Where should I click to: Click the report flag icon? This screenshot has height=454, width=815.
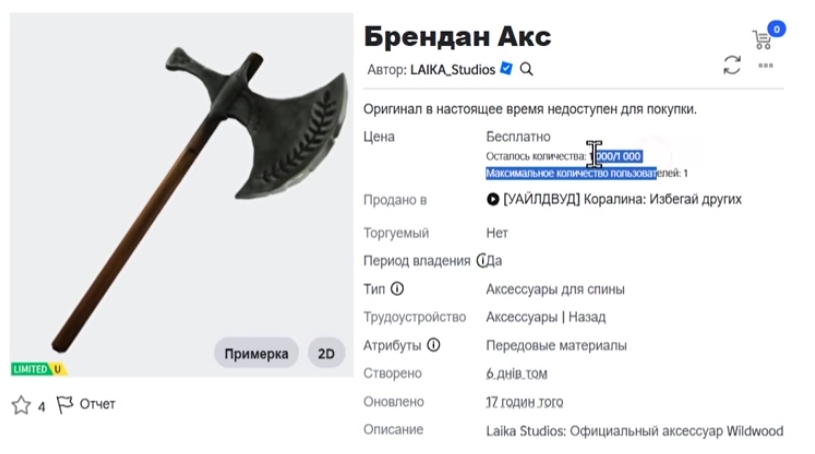(64, 404)
